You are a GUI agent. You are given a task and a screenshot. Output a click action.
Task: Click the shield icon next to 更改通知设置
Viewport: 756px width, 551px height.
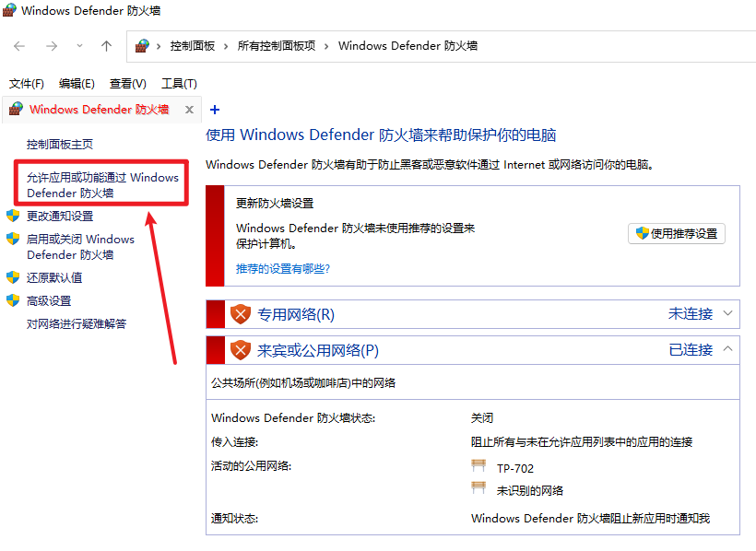coord(13,216)
